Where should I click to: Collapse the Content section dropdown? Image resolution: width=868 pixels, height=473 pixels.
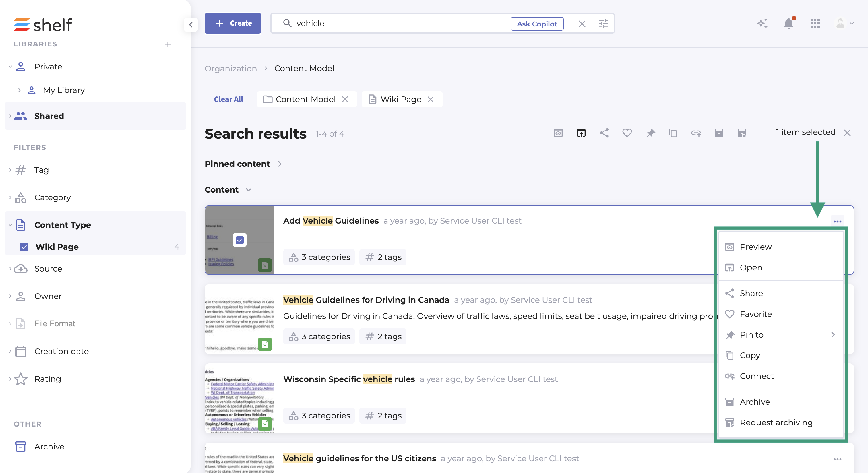pyautogui.click(x=249, y=190)
